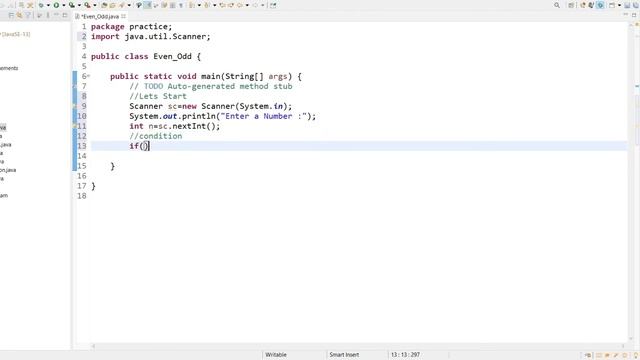Toggle the highlighted Mark Occurrences button

(147, 5)
